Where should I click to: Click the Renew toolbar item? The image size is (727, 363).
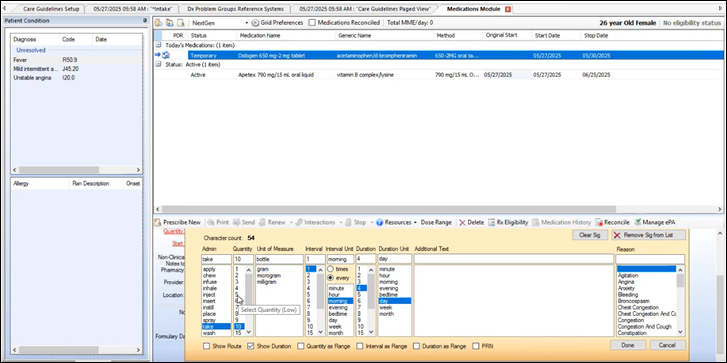(272, 223)
